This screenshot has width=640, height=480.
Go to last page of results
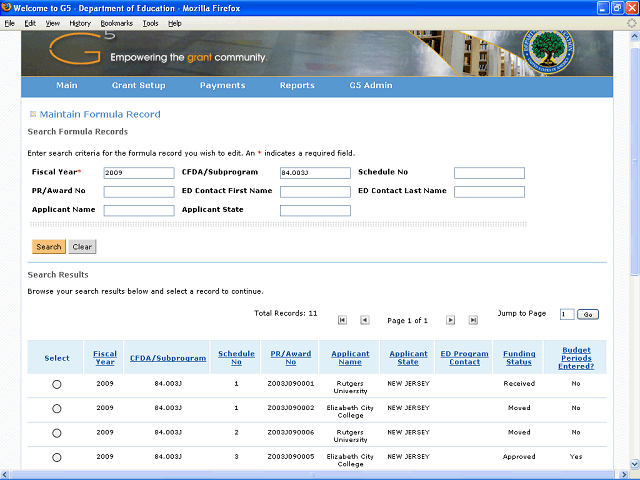[473, 320]
